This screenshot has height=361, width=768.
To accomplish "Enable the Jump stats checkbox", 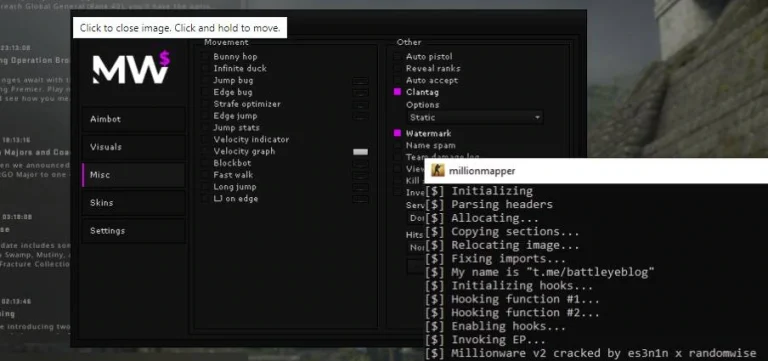I will [x=205, y=127].
